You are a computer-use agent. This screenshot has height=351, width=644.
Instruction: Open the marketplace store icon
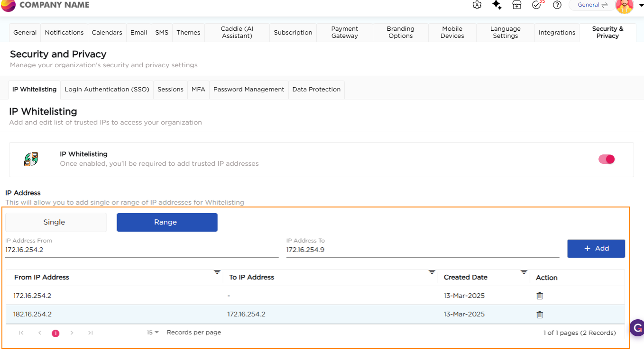517,5
